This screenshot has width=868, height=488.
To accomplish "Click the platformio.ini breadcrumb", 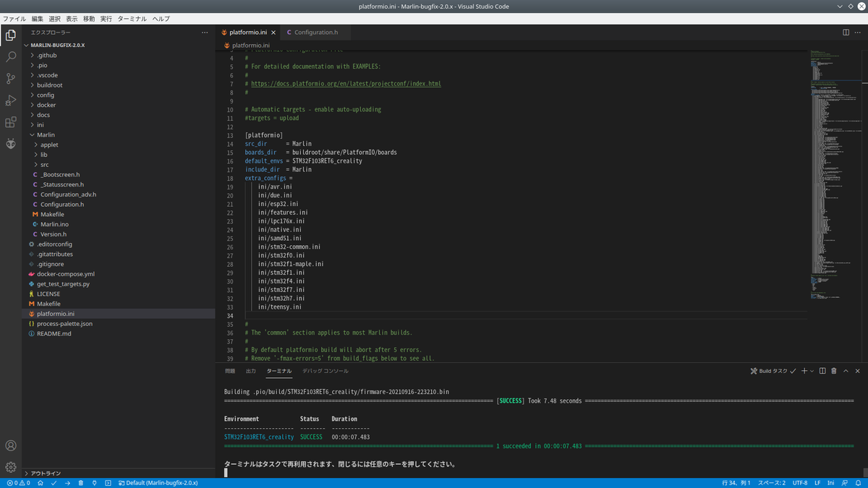I will [250, 45].
